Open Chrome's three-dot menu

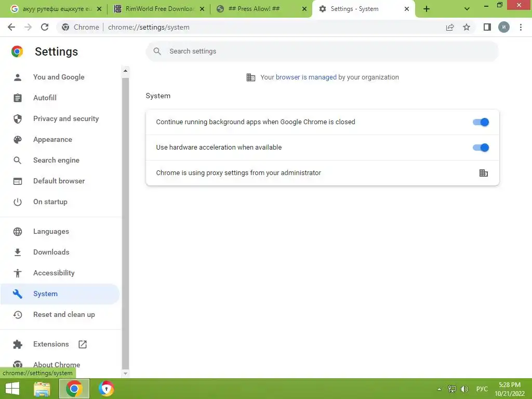pyautogui.click(x=521, y=27)
